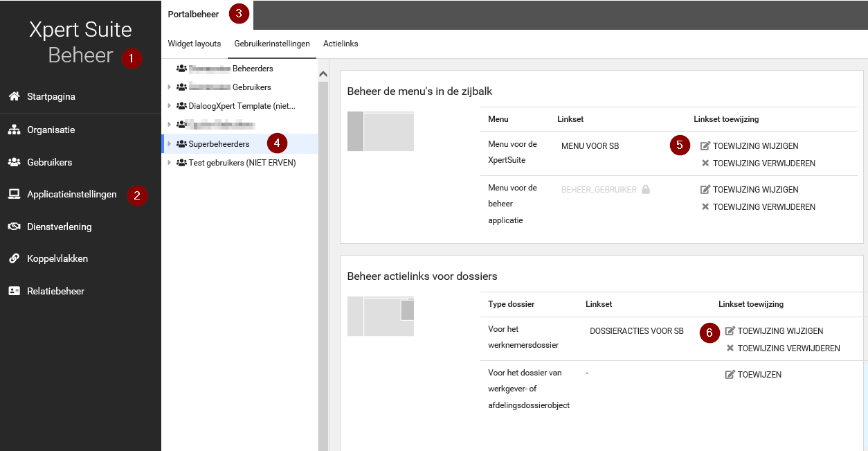
Task: Click the Dienstverlening handshake icon
Action: (14, 227)
